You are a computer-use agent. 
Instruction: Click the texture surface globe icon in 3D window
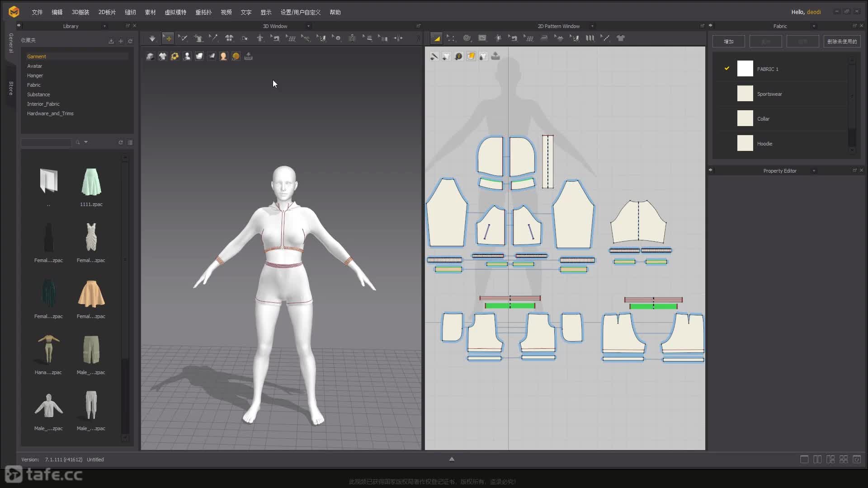(x=236, y=56)
